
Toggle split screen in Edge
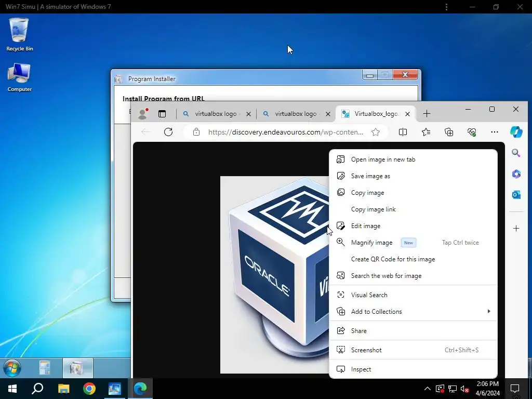click(x=403, y=132)
